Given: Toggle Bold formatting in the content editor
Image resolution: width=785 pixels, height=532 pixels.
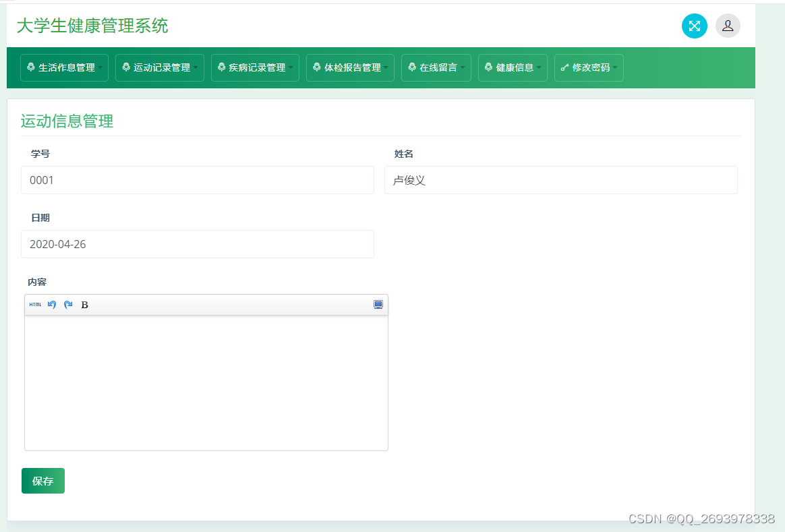Looking at the screenshot, I should point(84,304).
